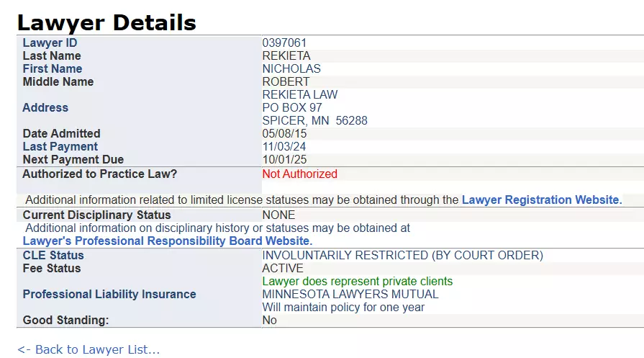Screen dimensions: 644x358
Task: Click the red Not Authorized status
Action: (x=300, y=174)
